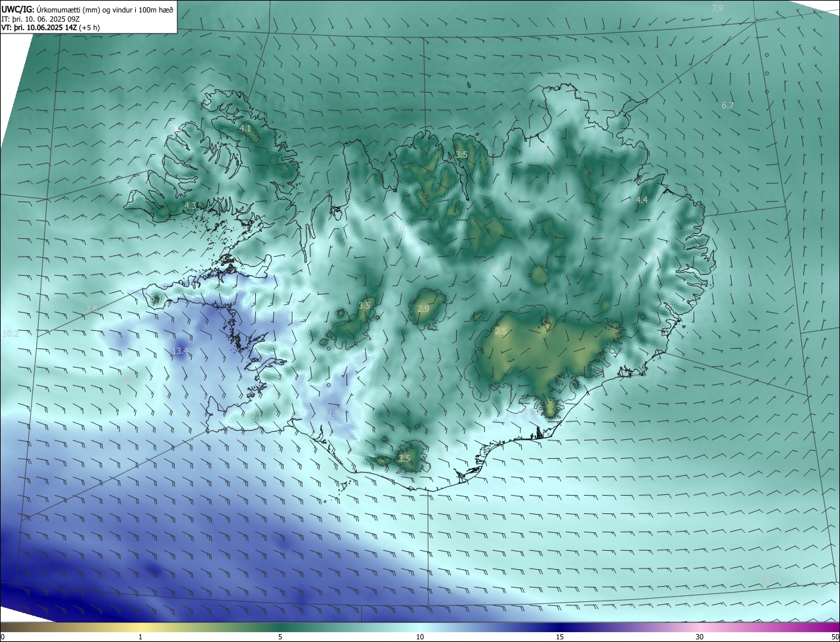
Task: Select the 50 tick ending the color legend
Action: coord(835,637)
